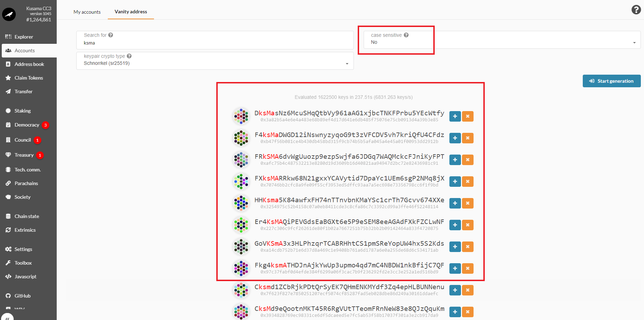
Task: Save the CksMd9eQootn address with plus button
Action: coord(455,312)
